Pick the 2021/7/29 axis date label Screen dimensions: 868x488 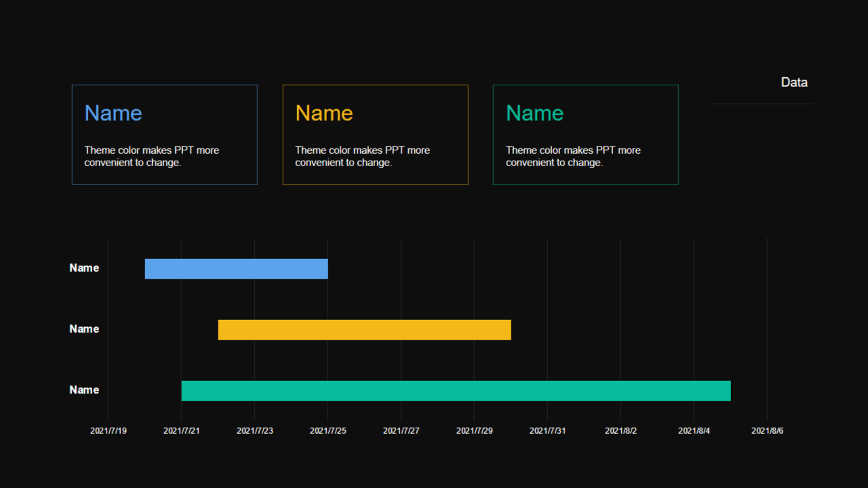(475, 431)
